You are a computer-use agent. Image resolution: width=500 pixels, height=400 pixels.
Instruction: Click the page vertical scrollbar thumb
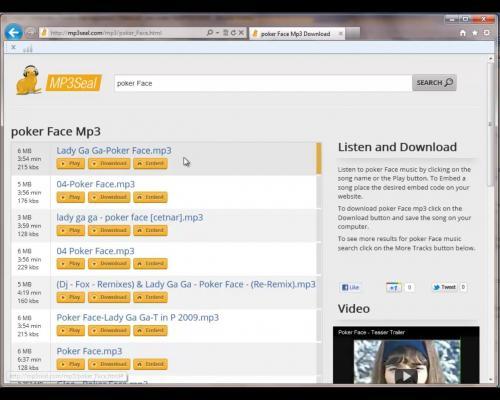[x=490, y=124]
